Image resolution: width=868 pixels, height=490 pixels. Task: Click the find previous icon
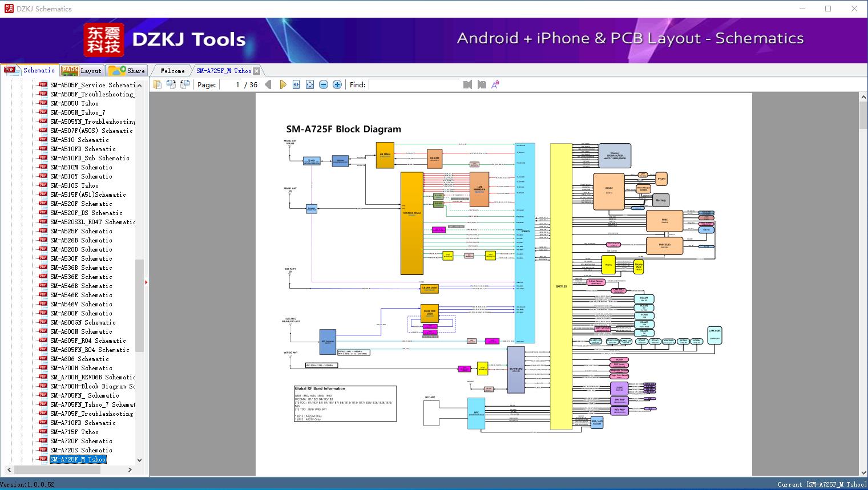pyautogui.click(x=468, y=84)
